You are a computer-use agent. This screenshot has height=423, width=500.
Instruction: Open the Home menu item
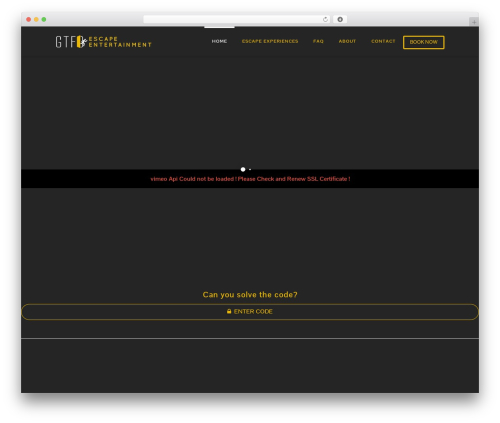point(219,41)
